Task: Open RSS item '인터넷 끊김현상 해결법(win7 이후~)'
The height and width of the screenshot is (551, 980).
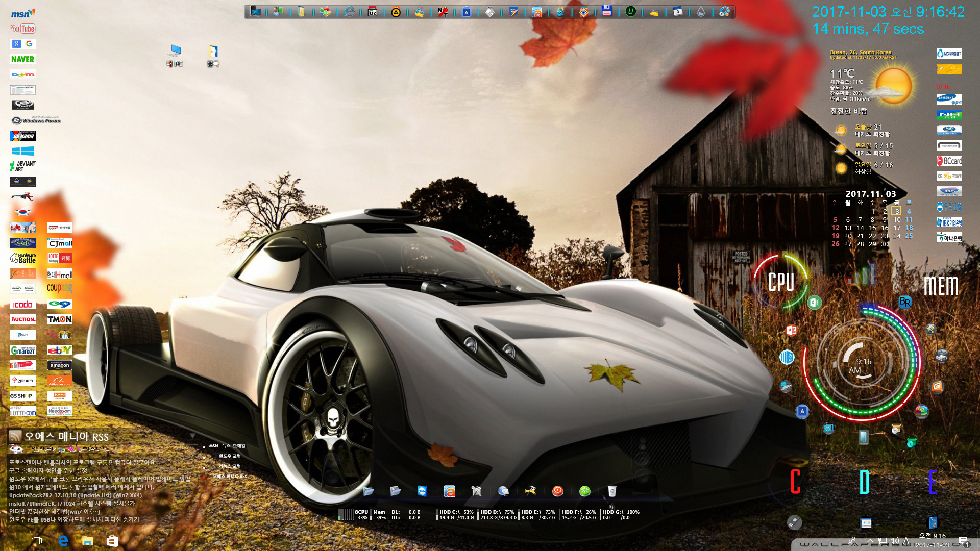Action: point(54,511)
